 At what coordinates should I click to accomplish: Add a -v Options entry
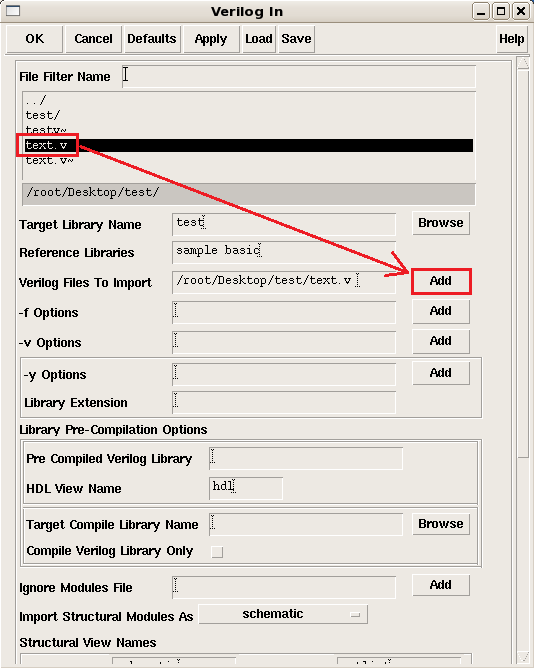tap(441, 341)
